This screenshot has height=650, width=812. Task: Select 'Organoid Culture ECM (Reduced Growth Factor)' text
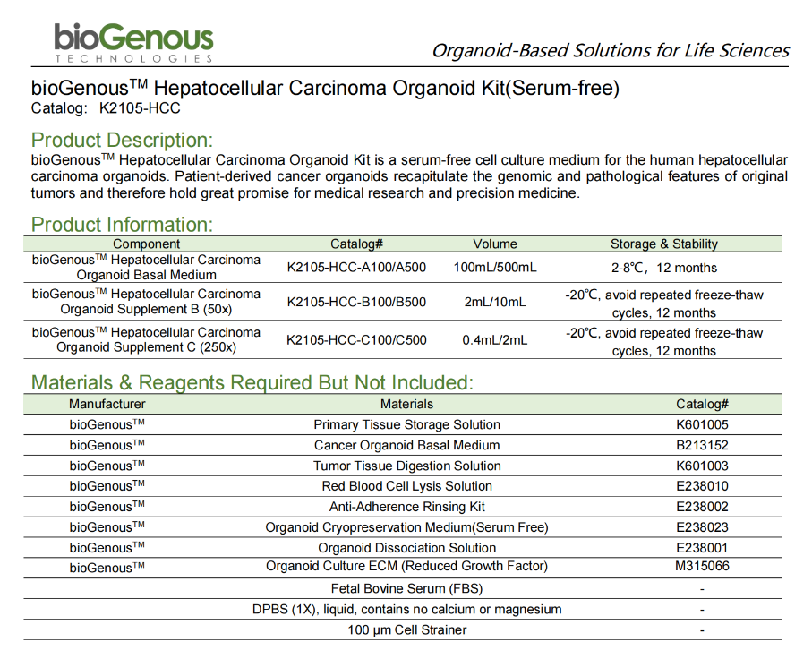point(407,566)
